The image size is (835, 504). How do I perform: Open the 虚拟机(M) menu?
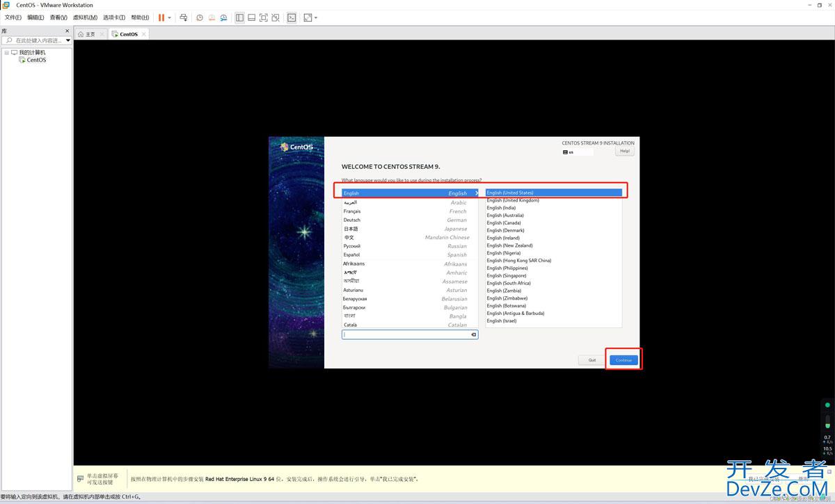coord(86,17)
